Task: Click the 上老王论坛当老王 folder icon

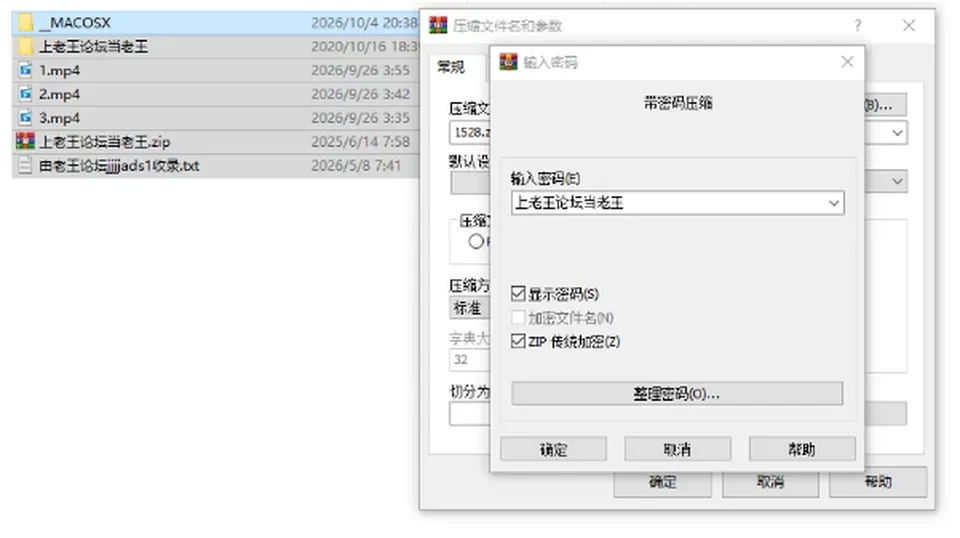Action: [x=25, y=47]
